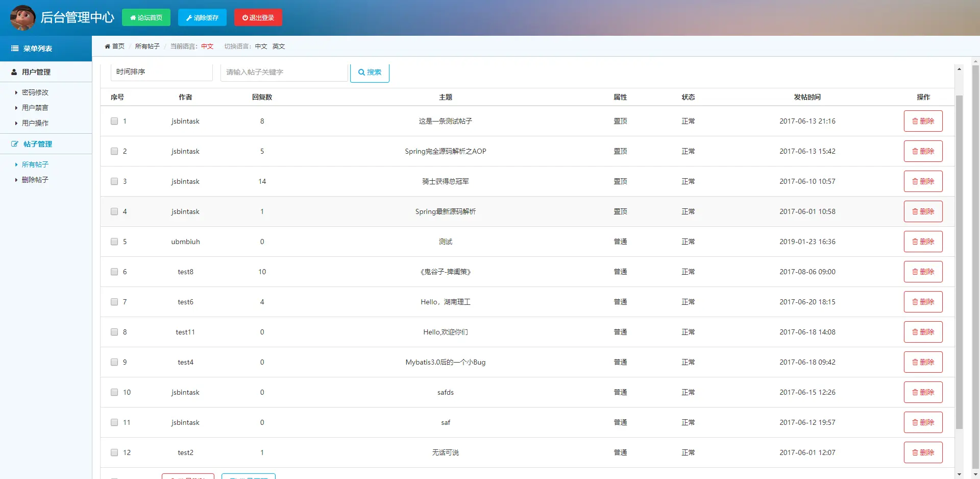Click the user icon beside 用户管理
980x479 pixels.
click(x=14, y=72)
